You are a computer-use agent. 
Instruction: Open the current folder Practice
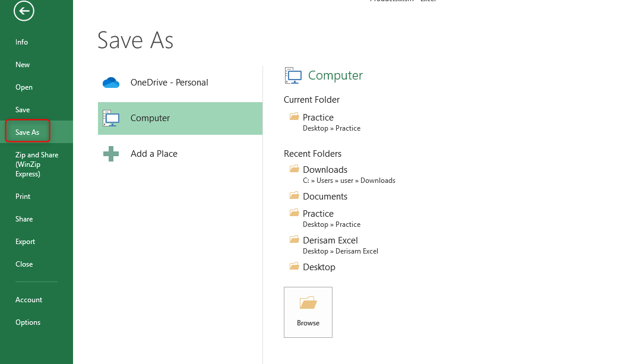click(x=318, y=118)
